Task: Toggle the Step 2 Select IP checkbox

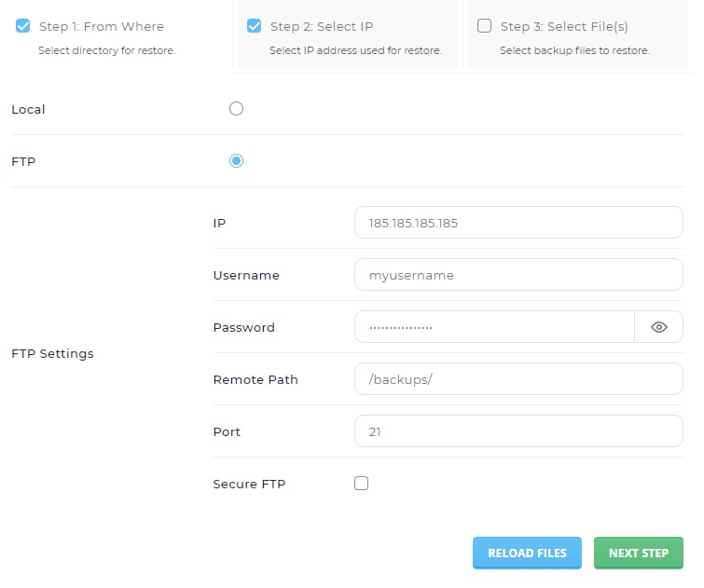Action: coord(254,26)
